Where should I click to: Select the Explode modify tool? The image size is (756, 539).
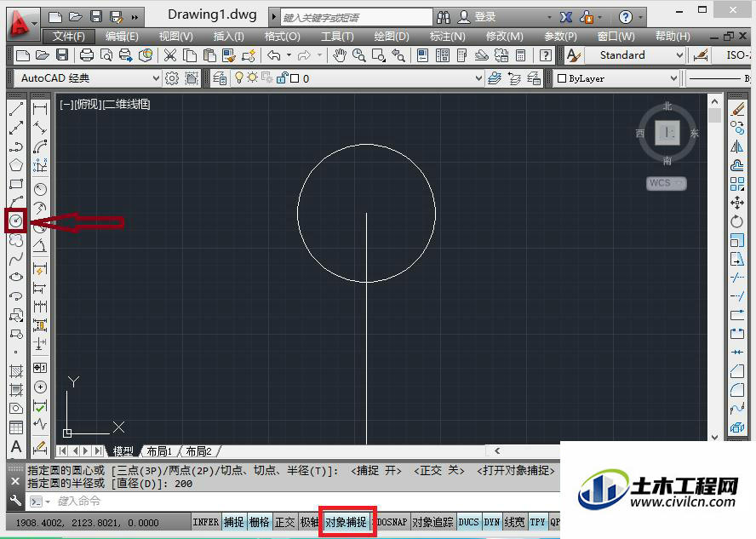click(x=737, y=427)
